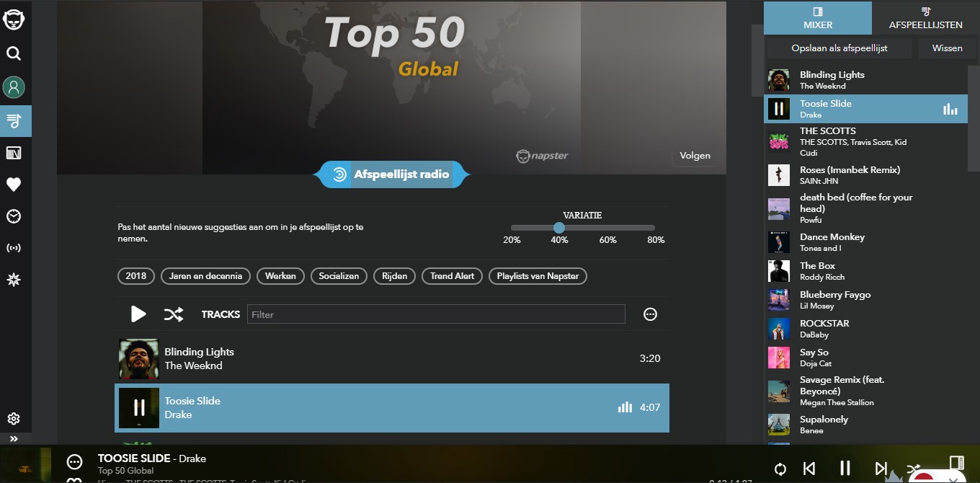Screen dimensions: 980x483
Task: Shuffle the tracks list
Action: click(x=173, y=314)
